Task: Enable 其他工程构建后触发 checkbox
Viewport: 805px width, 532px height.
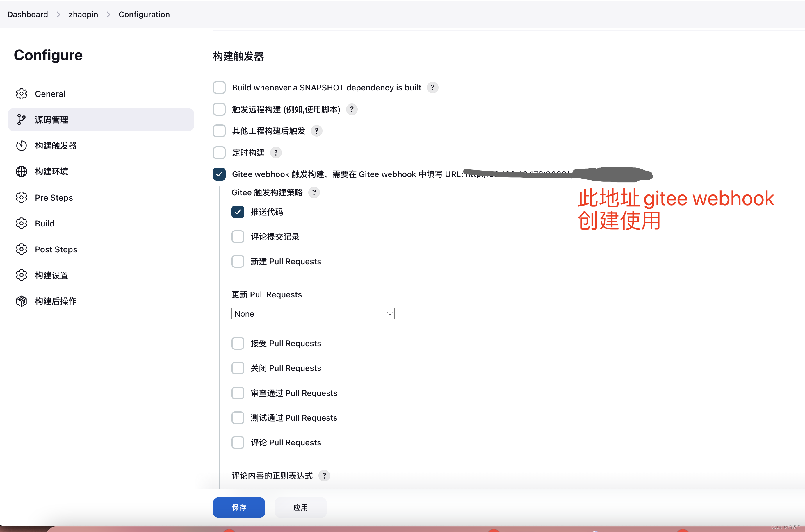Action: point(219,131)
